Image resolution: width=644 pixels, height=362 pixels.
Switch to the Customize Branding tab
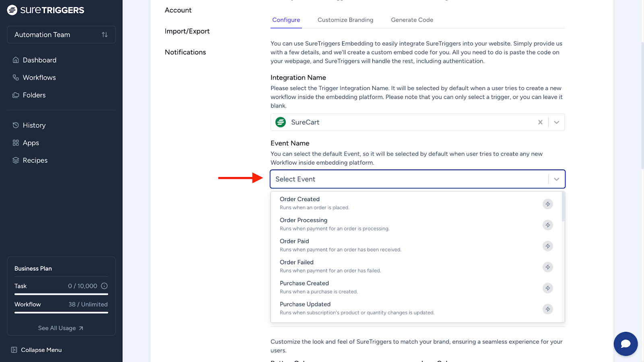pos(345,20)
